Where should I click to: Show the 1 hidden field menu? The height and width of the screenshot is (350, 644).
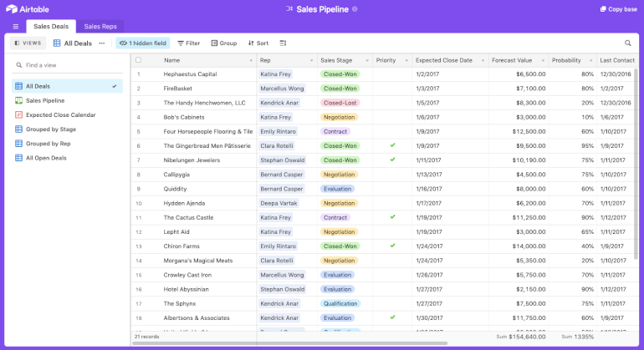(x=142, y=43)
